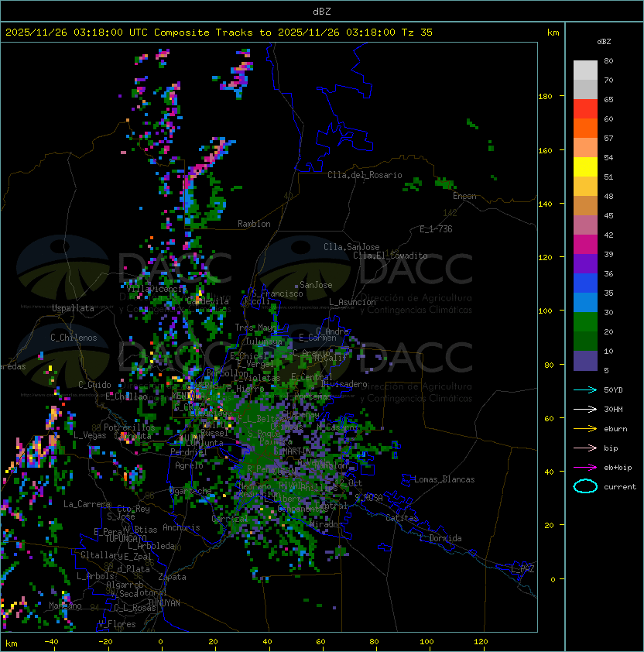Pick the light gray 70-80 dBZ swatch
This screenshot has height=652, width=644.
(585, 70)
